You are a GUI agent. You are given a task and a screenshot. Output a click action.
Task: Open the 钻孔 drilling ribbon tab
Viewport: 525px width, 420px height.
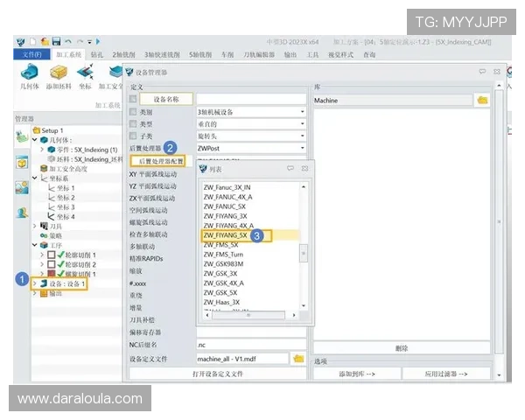coord(96,54)
